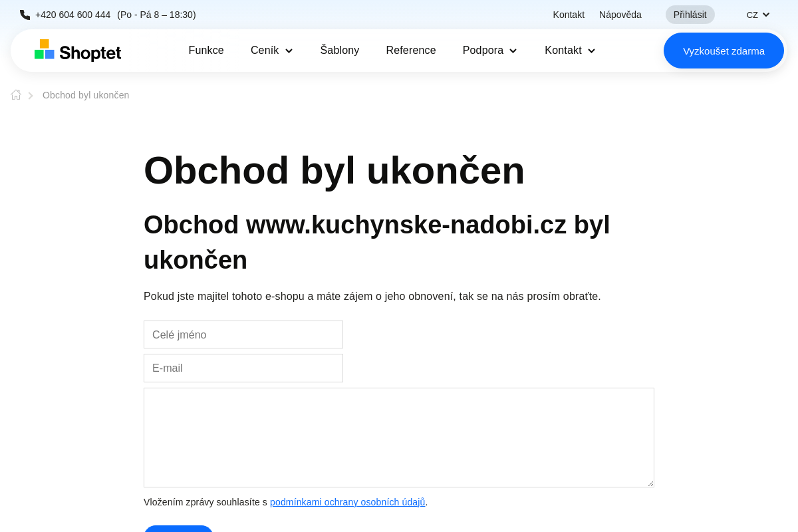Screen dimensions: 798x532
Task: Click the Celé jméno input field
Action: (x=243, y=334)
